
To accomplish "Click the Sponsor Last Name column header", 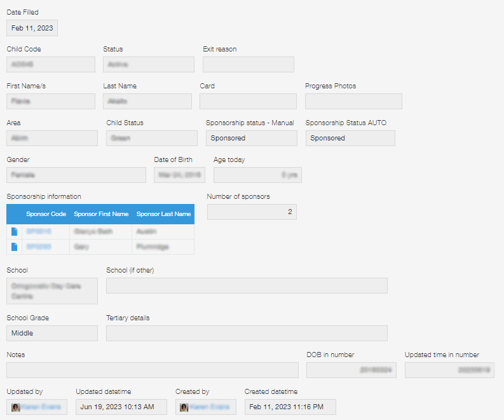I will (x=163, y=214).
